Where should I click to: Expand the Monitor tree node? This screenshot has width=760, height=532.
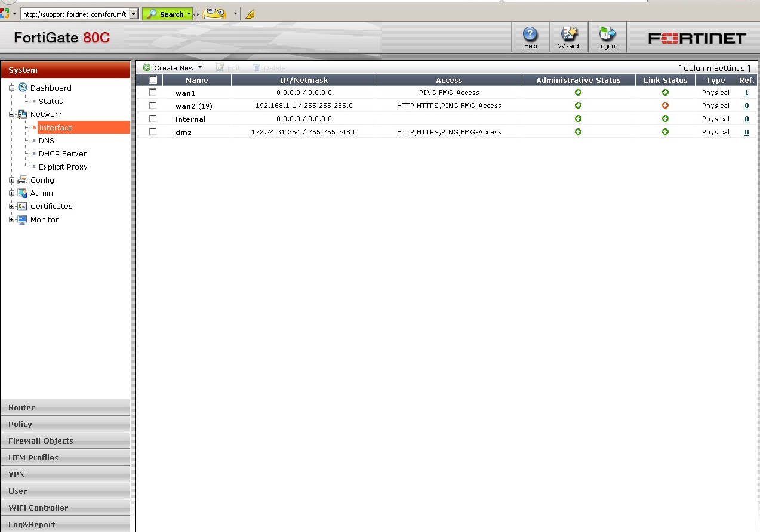(x=11, y=219)
